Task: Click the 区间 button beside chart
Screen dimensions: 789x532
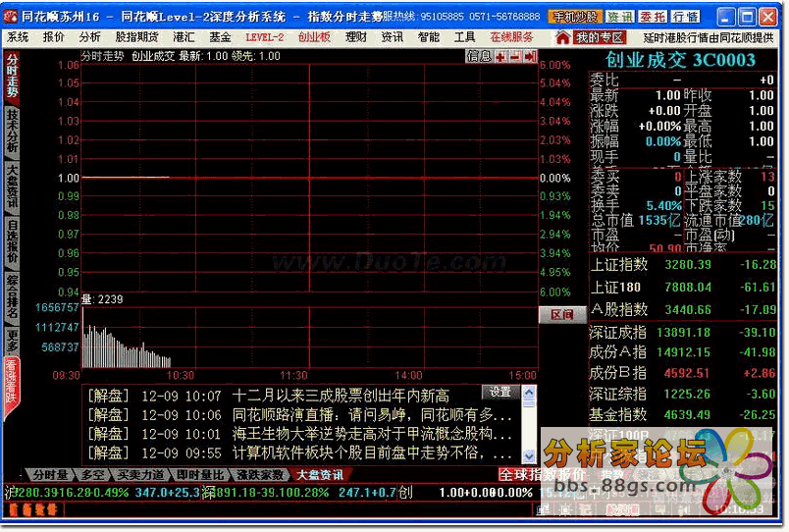Action: (x=562, y=315)
